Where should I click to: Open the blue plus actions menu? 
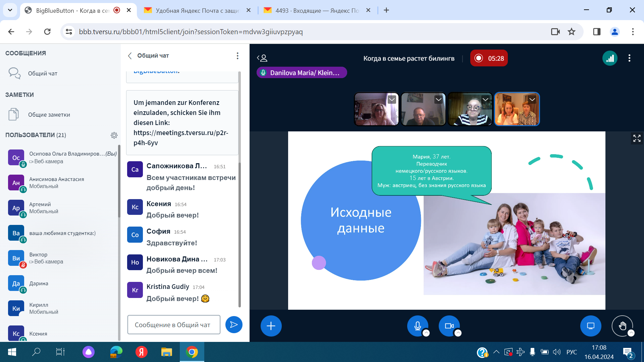271,326
